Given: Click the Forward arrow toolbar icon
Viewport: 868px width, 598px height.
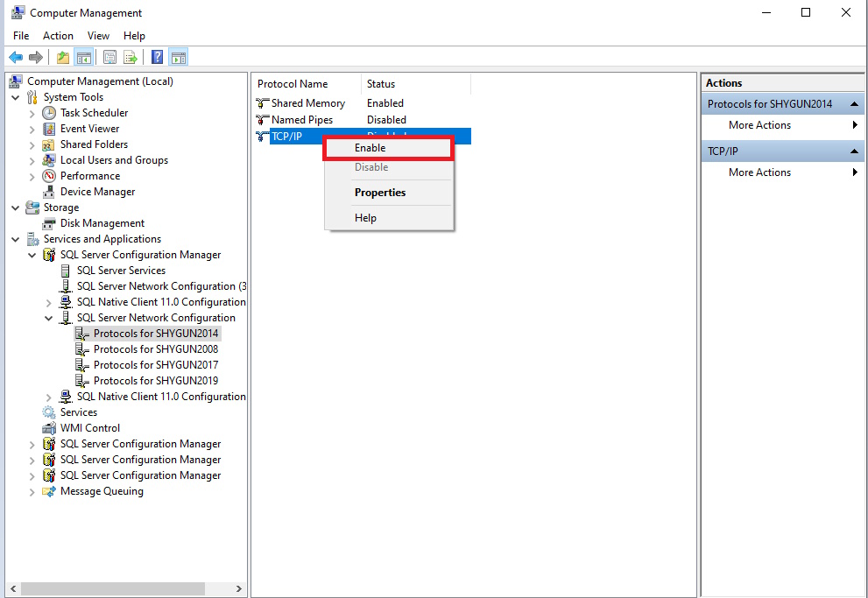Looking at the screenshot, I should 35,57.
